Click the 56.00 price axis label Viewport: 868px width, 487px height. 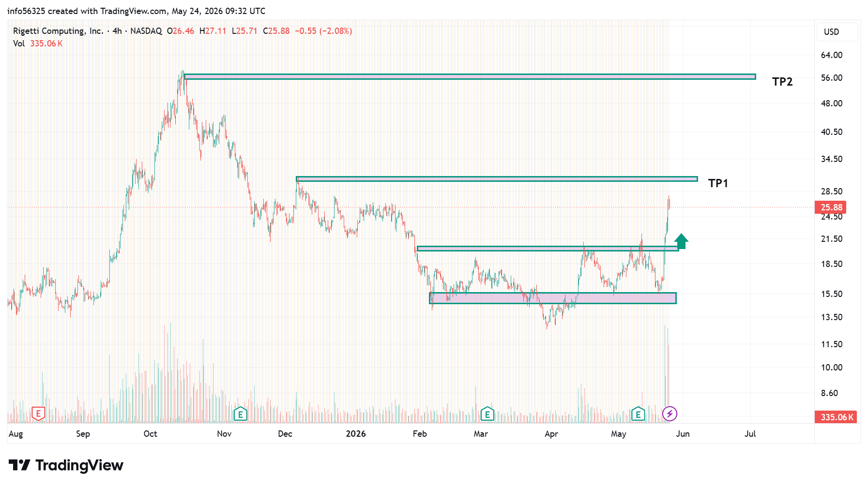coord(832,78)
